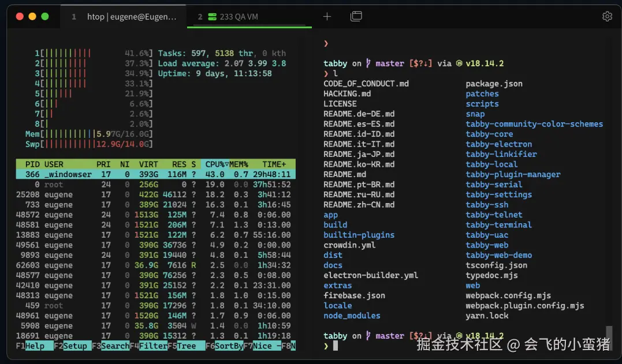Open the profiles and connections icon
The width and height of the screenshot is (622, 364).
pos(356,16)
